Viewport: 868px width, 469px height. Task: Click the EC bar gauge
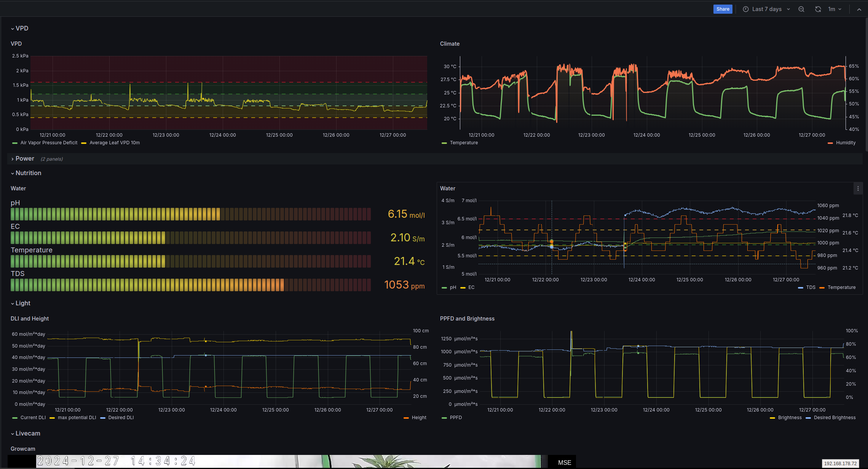click(x=191, y=238)
